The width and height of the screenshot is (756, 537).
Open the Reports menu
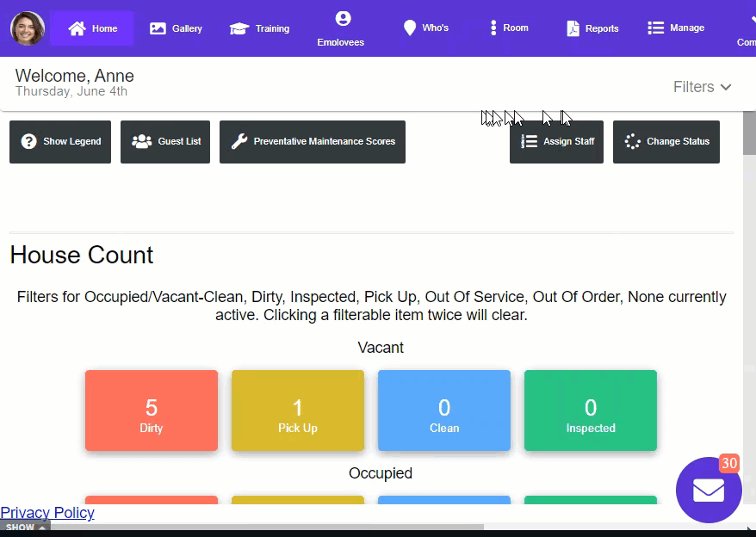(592, 28)
